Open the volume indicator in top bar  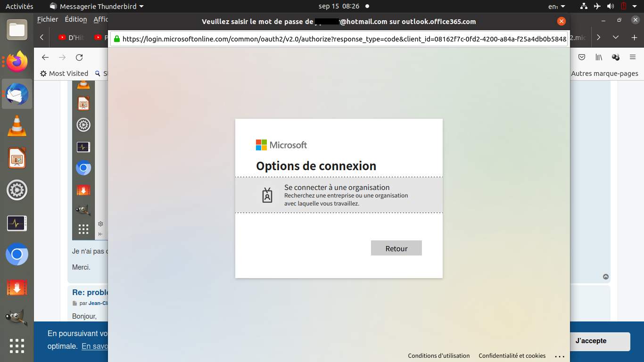click(611, 6)
